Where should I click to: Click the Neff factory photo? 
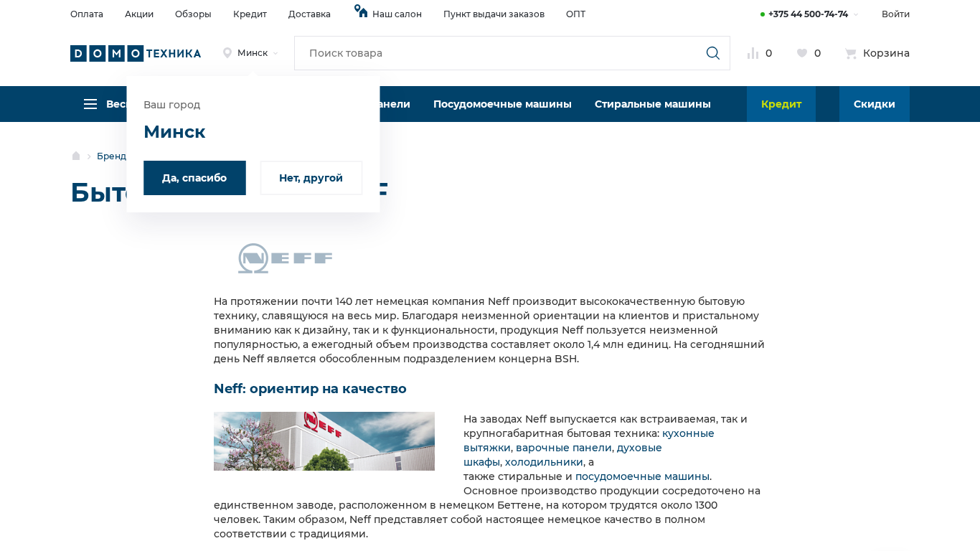tap(324, 441)
